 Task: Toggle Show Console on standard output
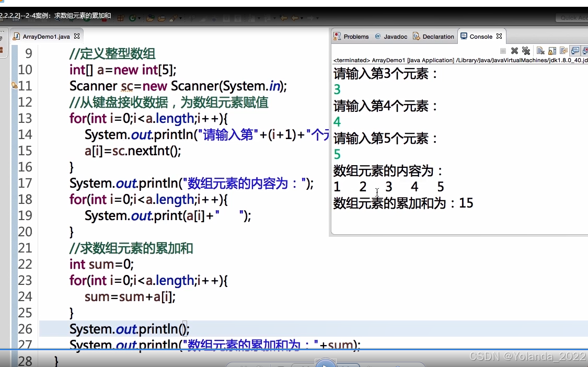click(x=575, y=51)
